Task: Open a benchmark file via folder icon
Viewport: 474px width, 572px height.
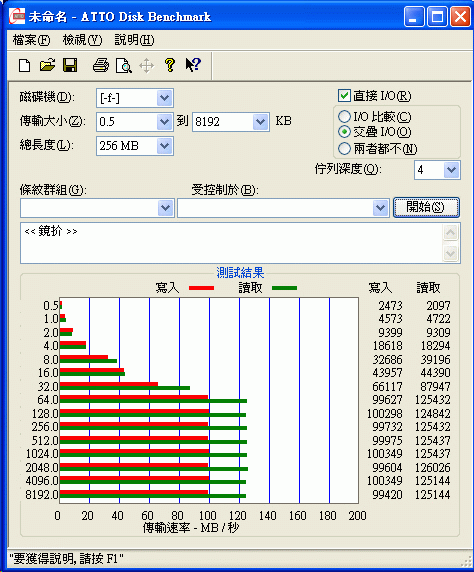Action: (47, 65)
